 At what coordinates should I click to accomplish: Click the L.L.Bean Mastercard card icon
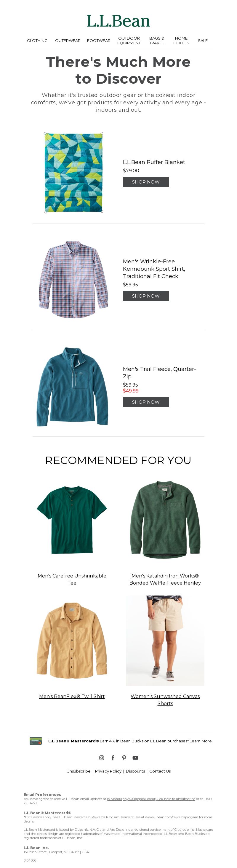[36, 741]
